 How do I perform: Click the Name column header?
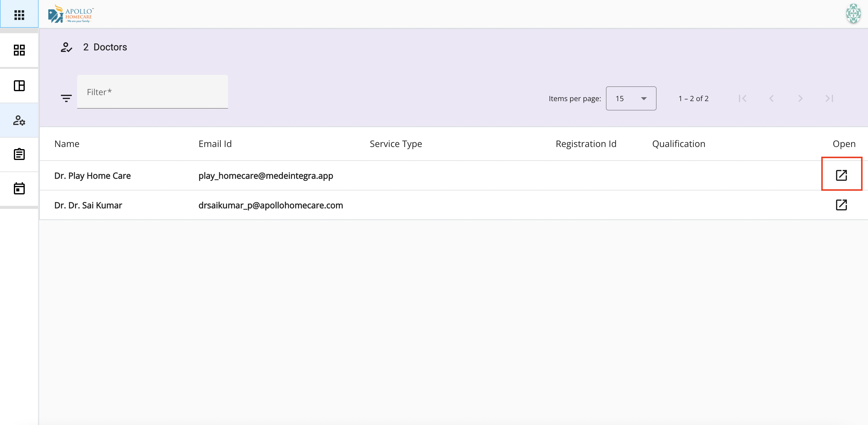coord(67,144)
